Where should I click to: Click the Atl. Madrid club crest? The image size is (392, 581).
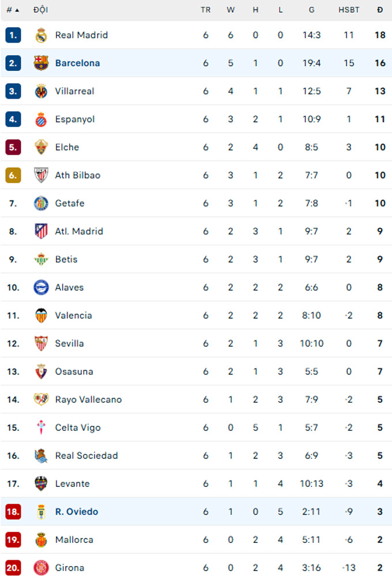[41, 231]
